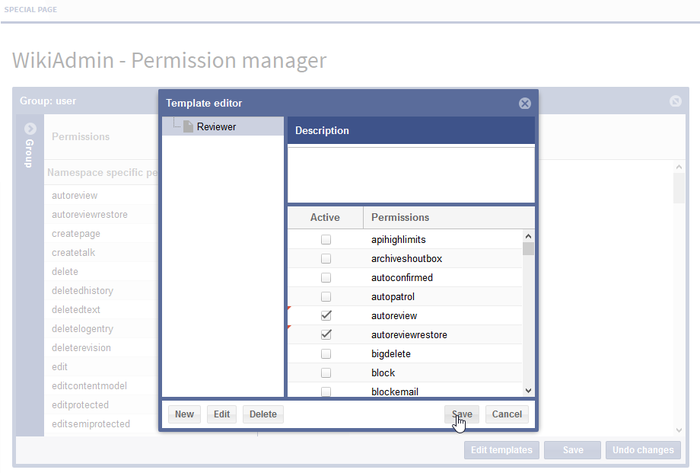Enable the apihighlimits permission checkbox
The width and height of the screenshot is (700, 473).
click(326, 240)
